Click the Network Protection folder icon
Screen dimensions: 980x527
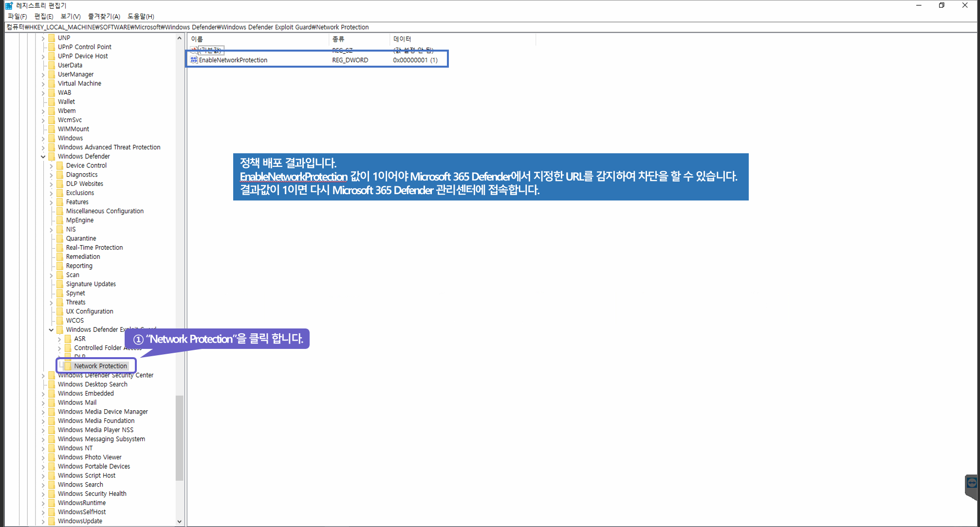68,366
